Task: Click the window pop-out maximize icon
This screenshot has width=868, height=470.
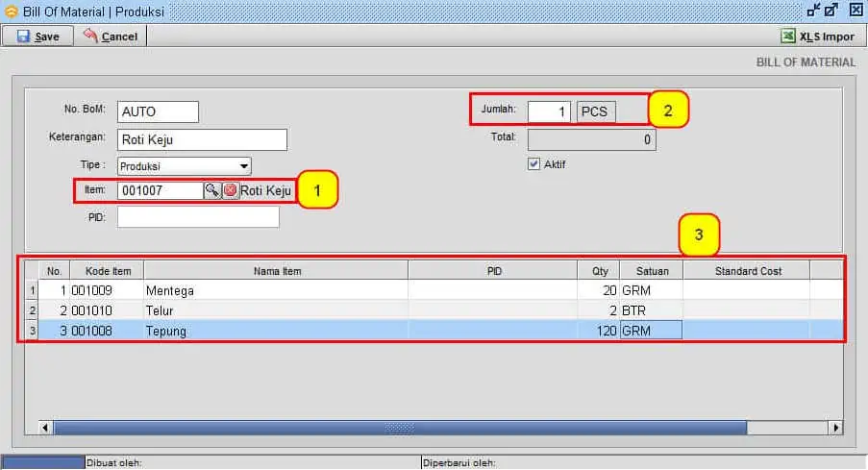Action: point(831,10)
